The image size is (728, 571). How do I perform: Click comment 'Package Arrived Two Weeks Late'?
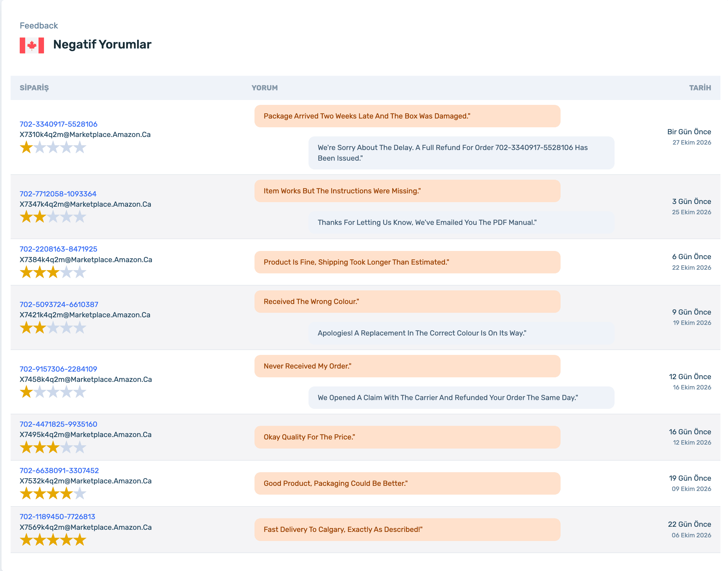click(407, 116)
